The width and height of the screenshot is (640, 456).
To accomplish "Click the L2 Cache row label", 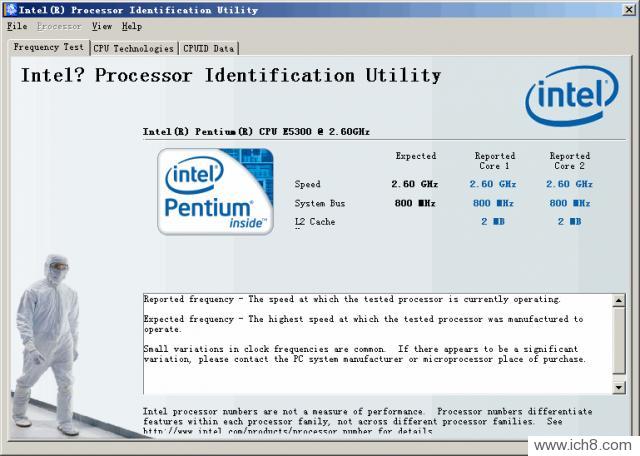I will (315, 222).
